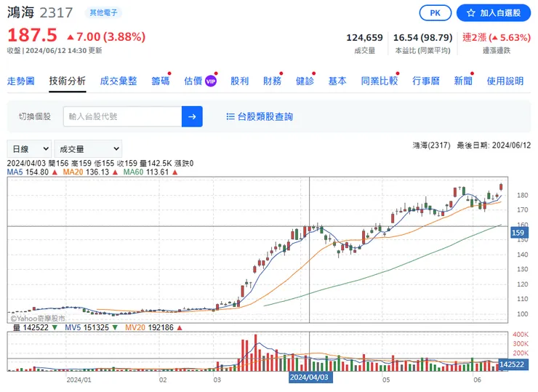This screenshot has width=538, height=392.
Task: Click the 142522 volume label on axis
Action: (x=513, y=364)
